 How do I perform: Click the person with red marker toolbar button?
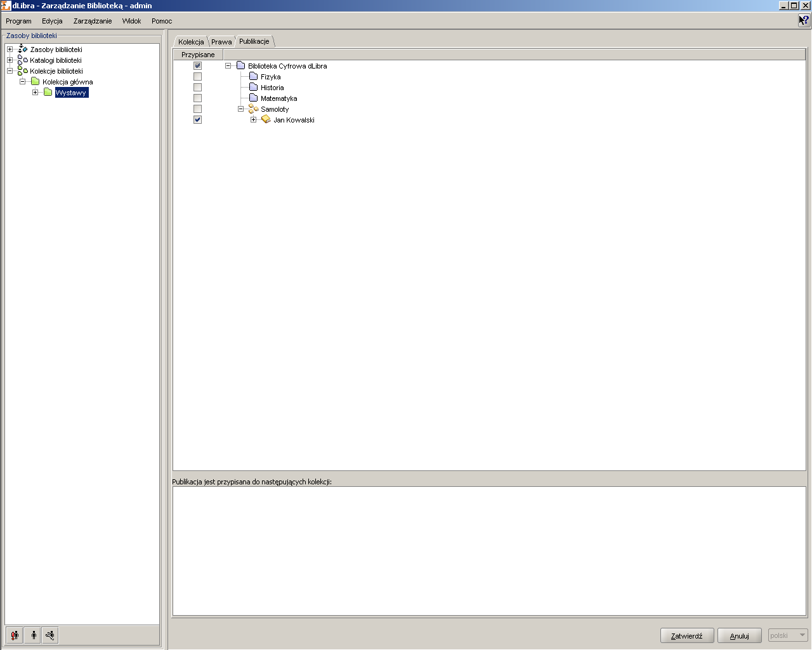click(x=15, y=635)
